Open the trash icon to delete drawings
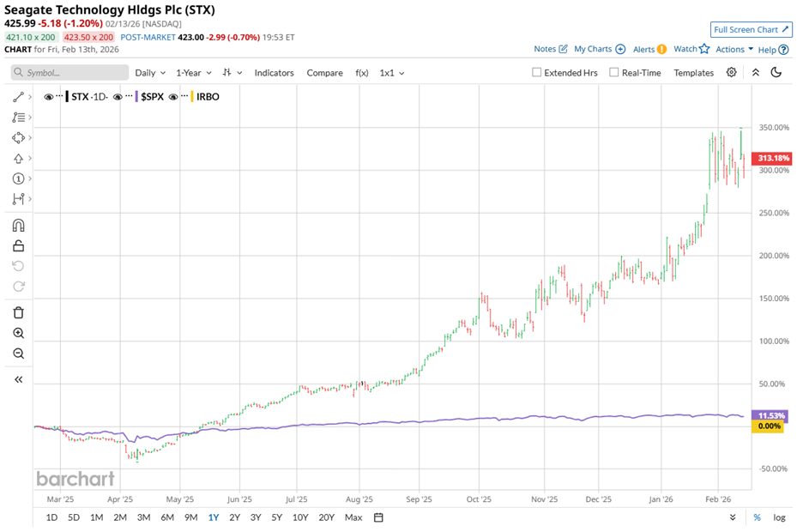Image resolution: width=803 pixels, height=532 pixels. pos(17,312)
